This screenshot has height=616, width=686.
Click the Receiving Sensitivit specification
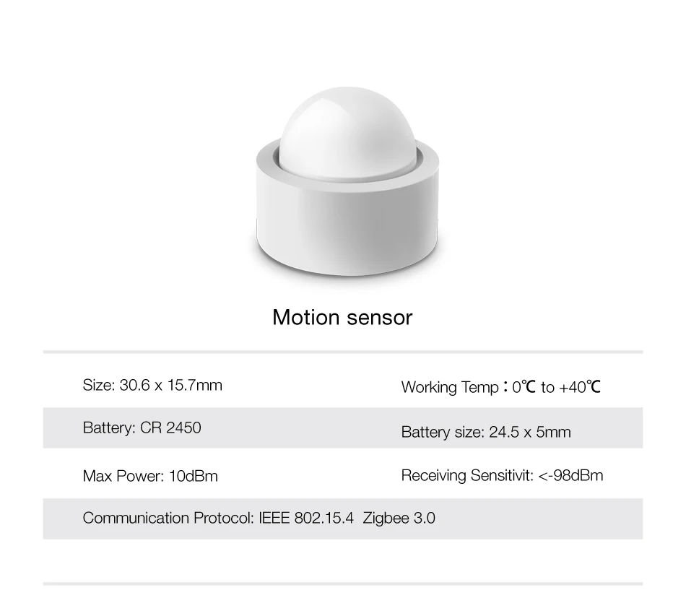tap(503, 475)
